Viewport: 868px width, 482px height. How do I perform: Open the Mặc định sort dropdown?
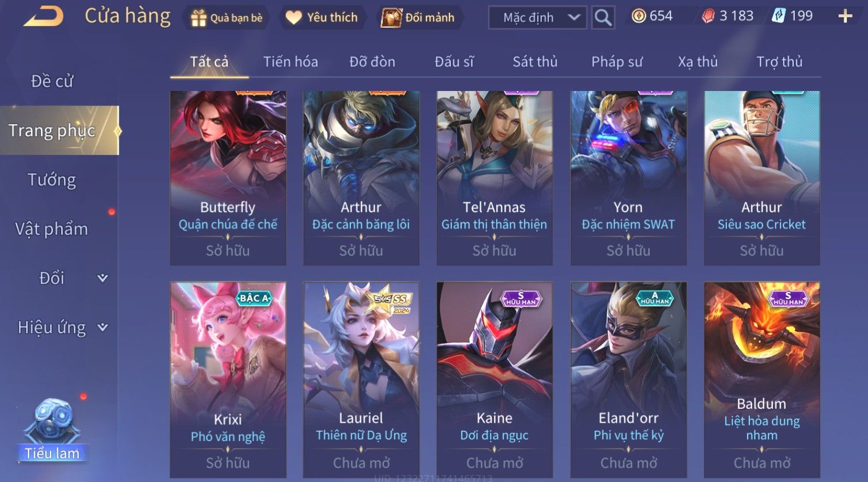(x=537, y=18)
